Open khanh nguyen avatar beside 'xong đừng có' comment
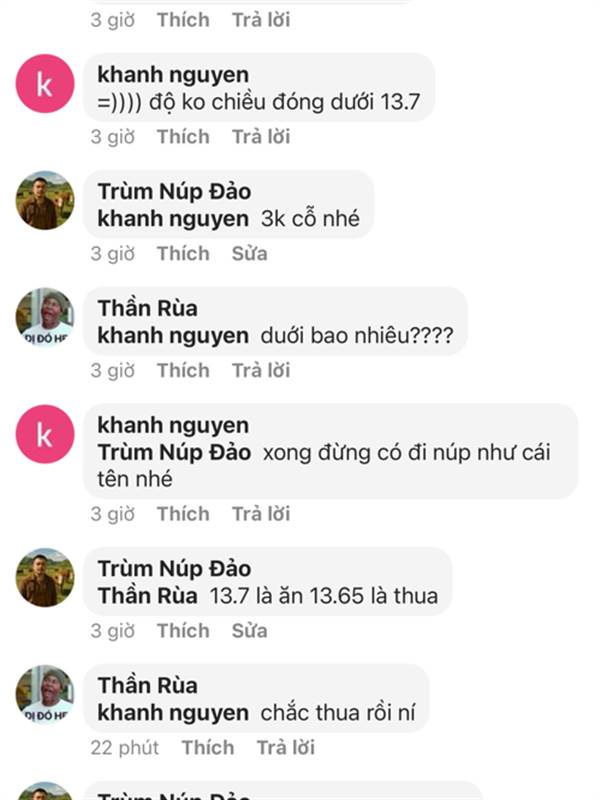 click(x=45, y=433)
